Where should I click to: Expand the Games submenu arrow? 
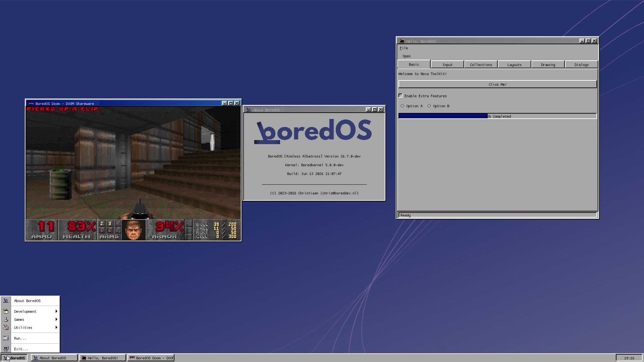[56, 319]
